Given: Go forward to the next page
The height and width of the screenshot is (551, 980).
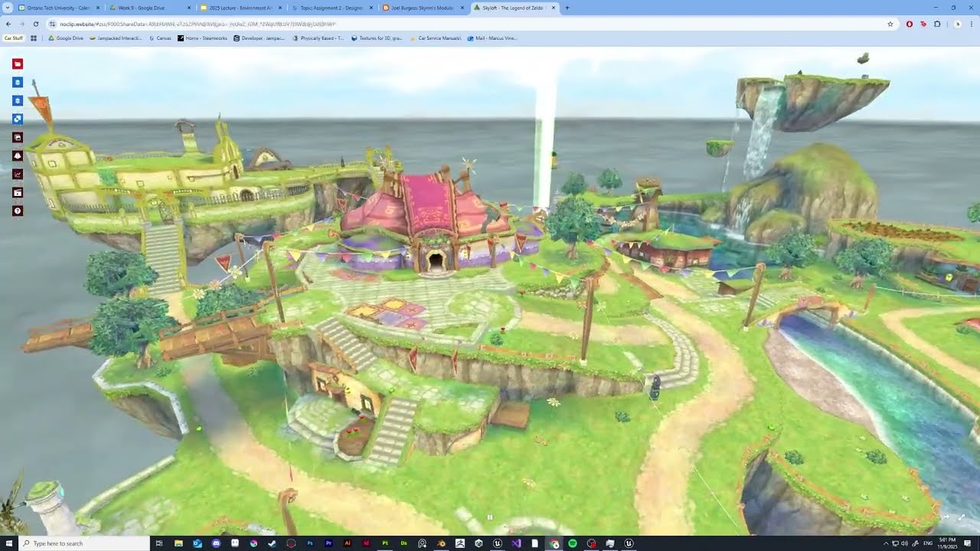Looking at the screenshot, I should [22, 24].
